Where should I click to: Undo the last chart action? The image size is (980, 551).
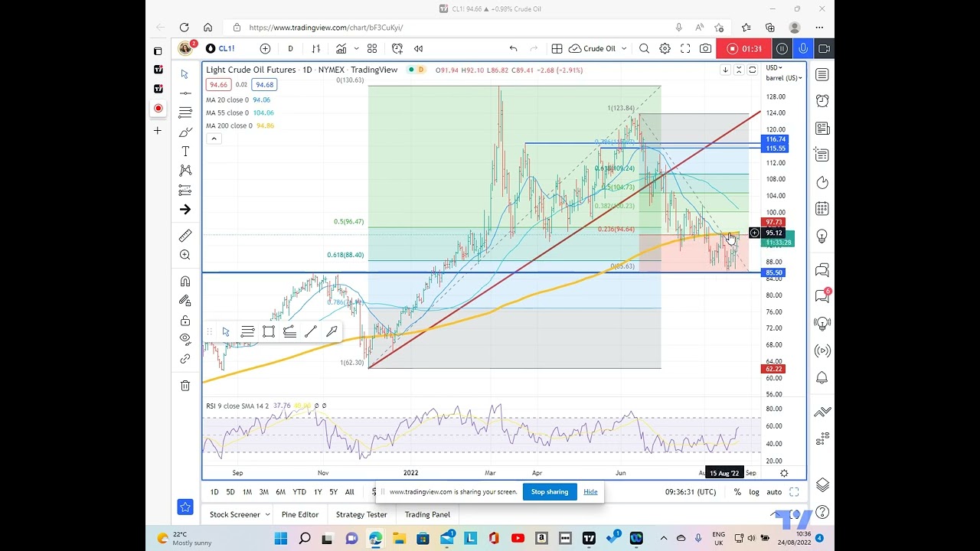pos(513,48)
